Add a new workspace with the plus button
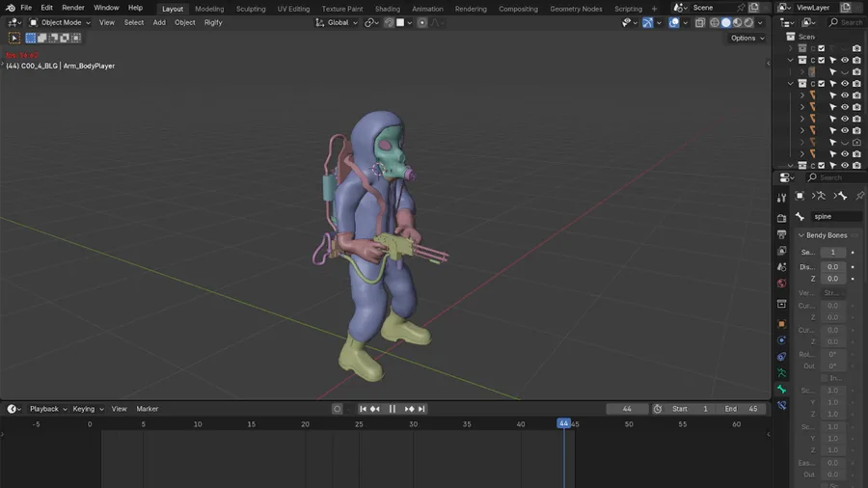868x488 pixels. click(x=654, y=9)
